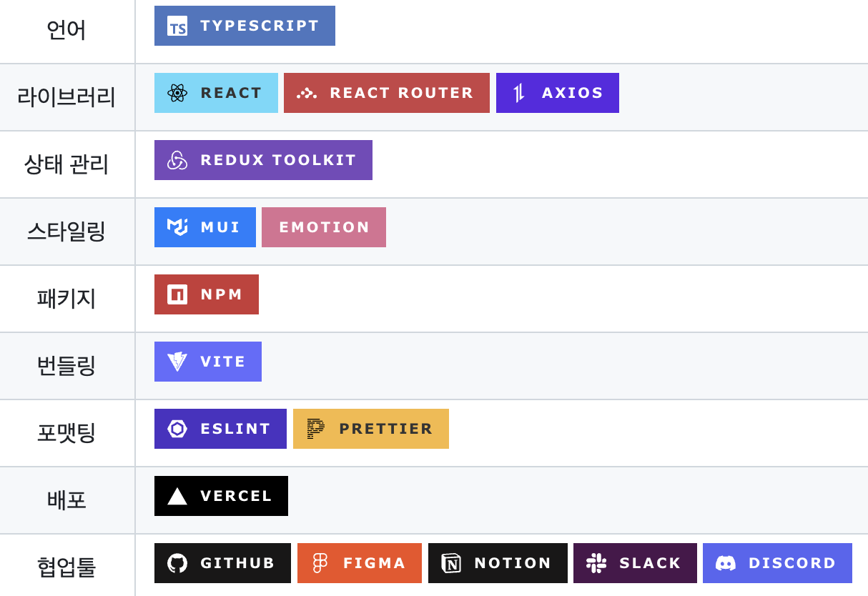
Task: Click the npm logo icon
Action: coord(177,294)
